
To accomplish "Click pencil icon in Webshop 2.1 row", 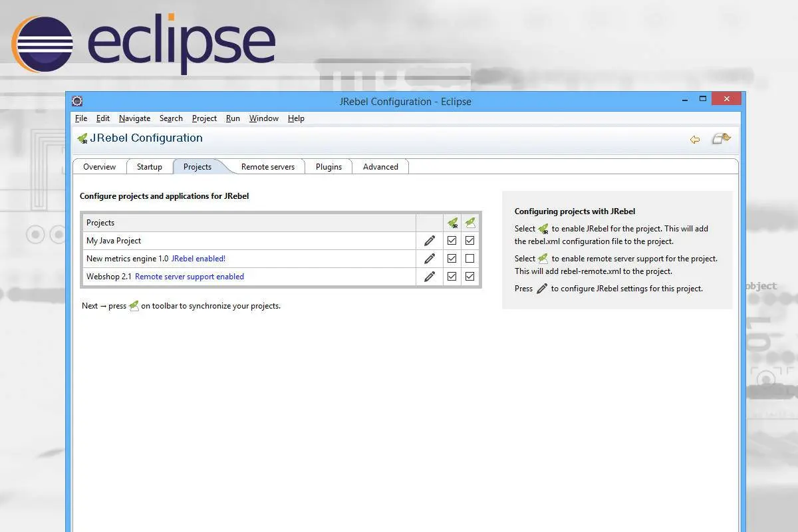I will [x=430, y=277].
